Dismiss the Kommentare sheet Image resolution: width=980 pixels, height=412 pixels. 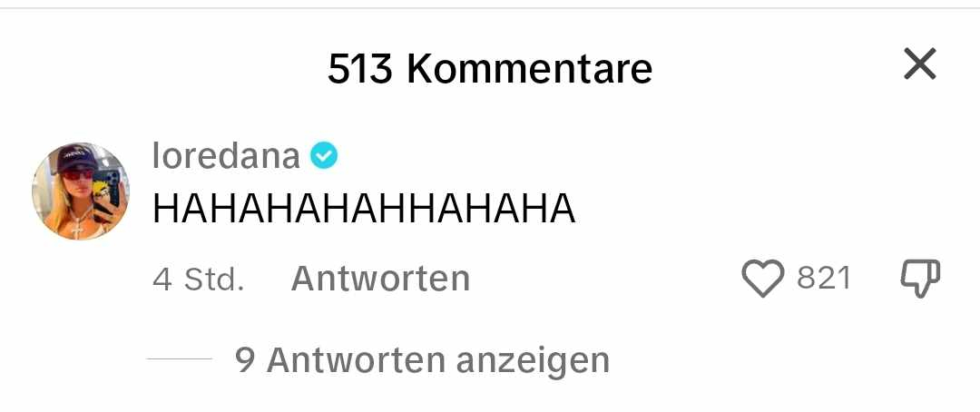click(920, 64)
